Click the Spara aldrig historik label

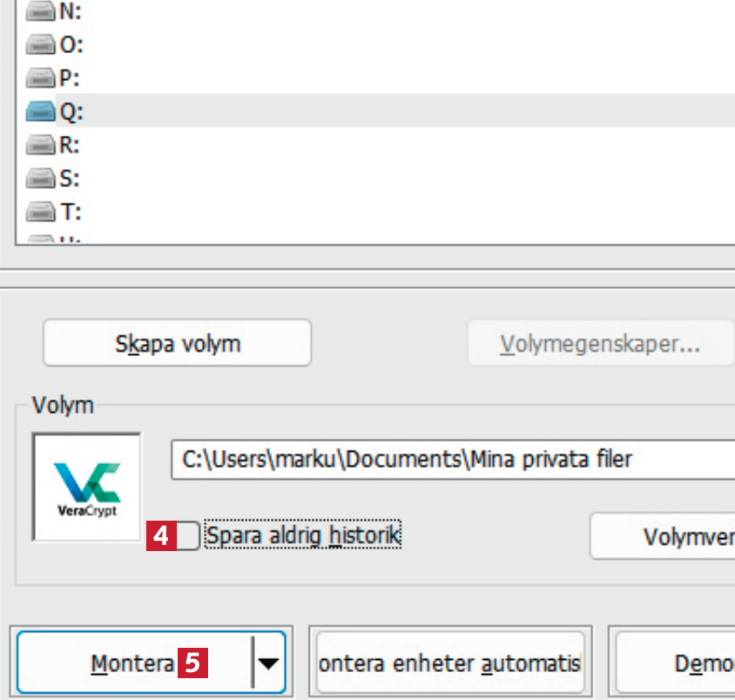tap(303, 535)
